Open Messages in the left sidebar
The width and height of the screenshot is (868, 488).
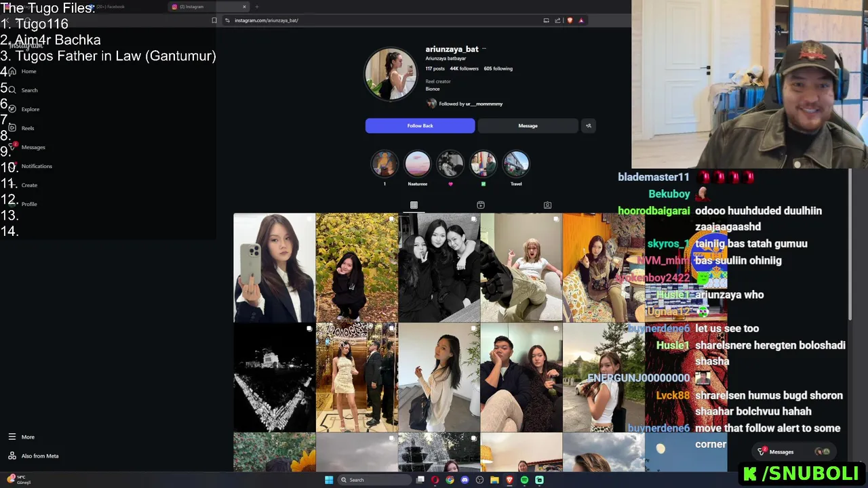(x=26, y=147)
